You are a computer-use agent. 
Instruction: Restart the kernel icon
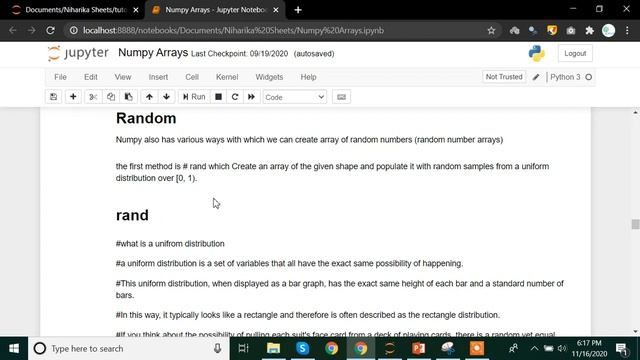[235, 97]
